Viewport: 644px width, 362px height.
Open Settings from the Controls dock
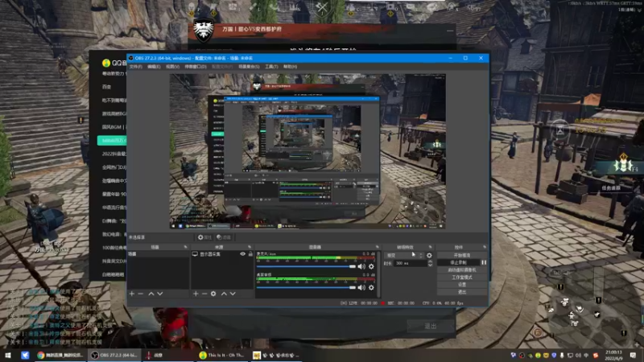461,285
